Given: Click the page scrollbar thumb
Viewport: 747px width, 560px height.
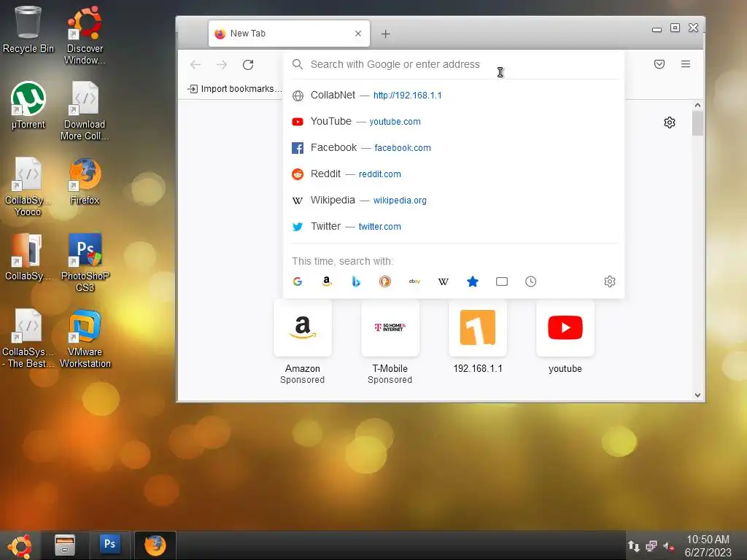Looking at the screenshot, I should pyautogui.click(x=697, y=123).
